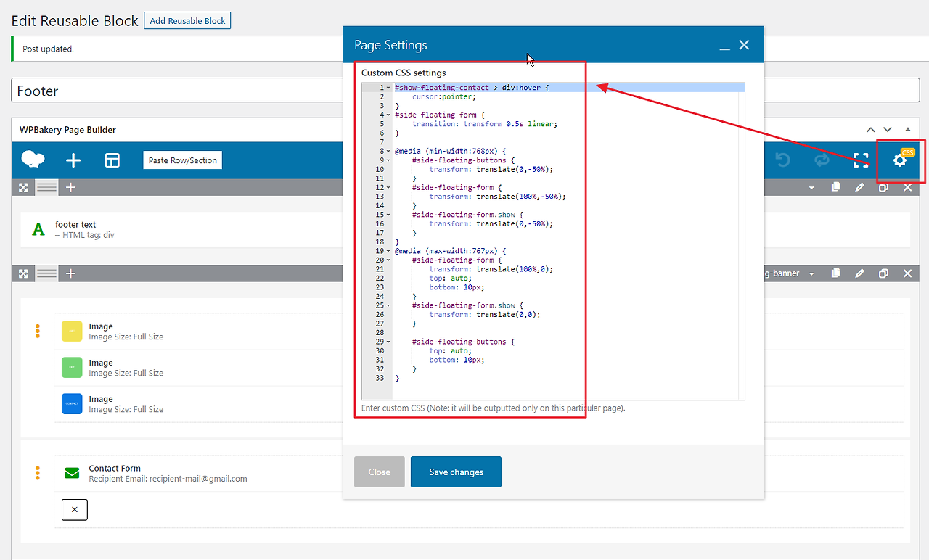Click the orange dots handle beside the Image elements
The height and width of the screenshot is (560, 929).
pyautogui.click(x=37, y=331)
